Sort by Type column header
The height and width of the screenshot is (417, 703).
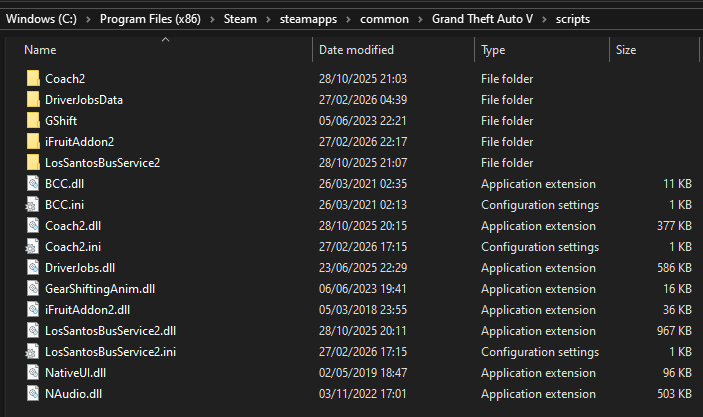pyautogui.click(x=493, y=50)
